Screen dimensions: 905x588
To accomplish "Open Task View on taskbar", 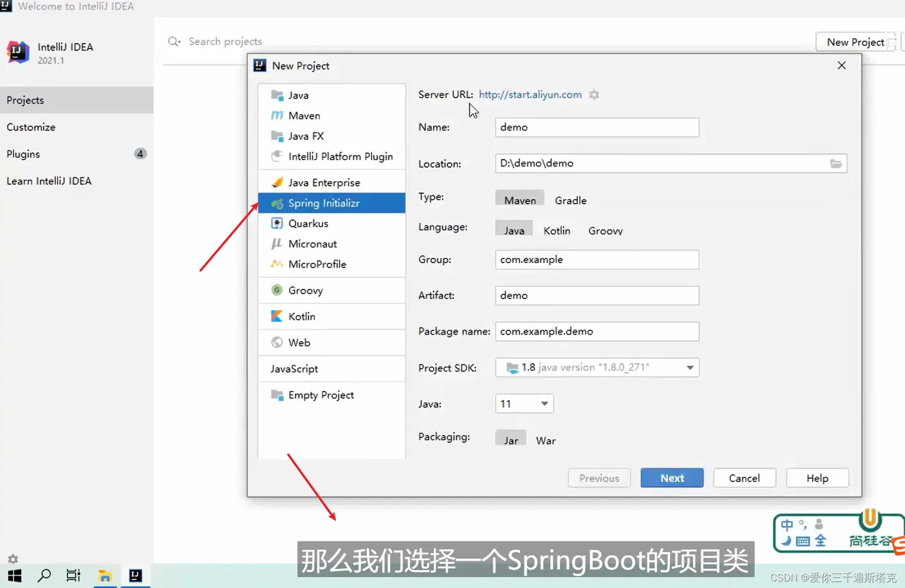I will [x=74, y=575].
